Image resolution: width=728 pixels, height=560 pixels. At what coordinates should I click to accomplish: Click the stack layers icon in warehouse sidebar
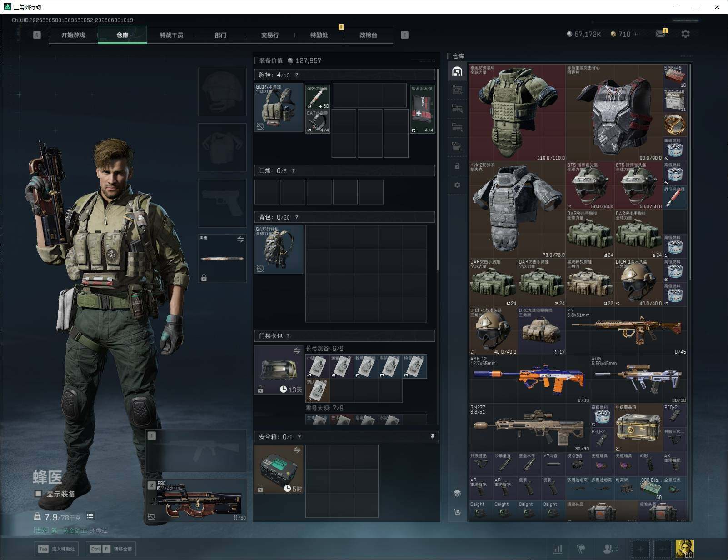pos(457,494)
